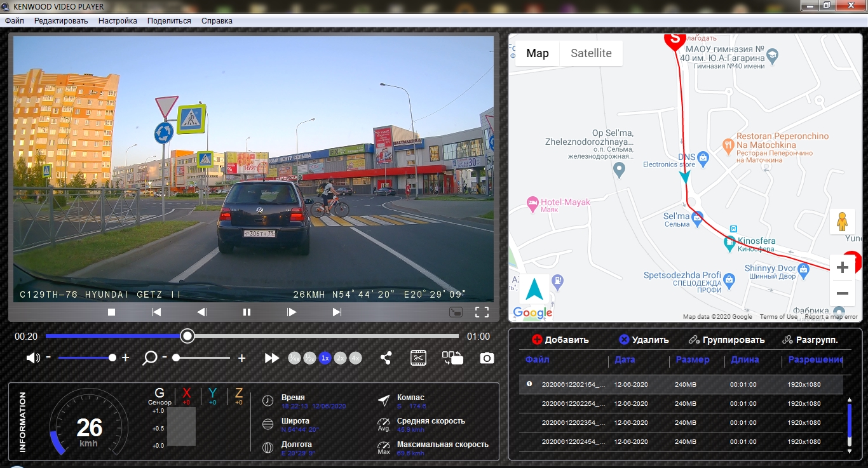
Task: Select the 1/4x playback speed
Action: click(x=294, y=358)
